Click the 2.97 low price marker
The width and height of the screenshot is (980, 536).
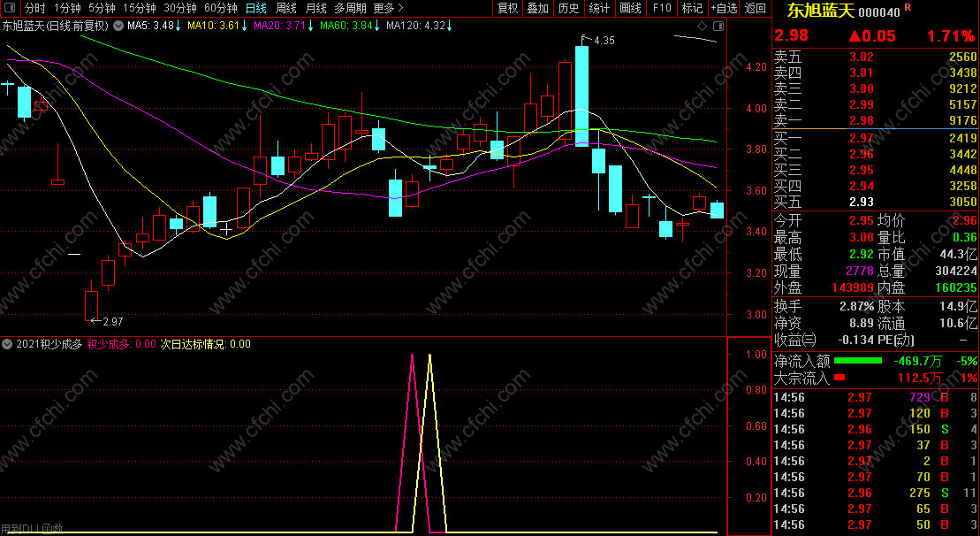112,321
